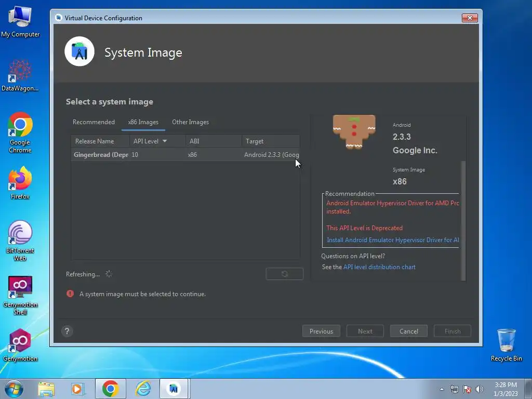Click 'This API Level is Deprecated' text
The width and height of the screenshot is (532, 399).
364,228
